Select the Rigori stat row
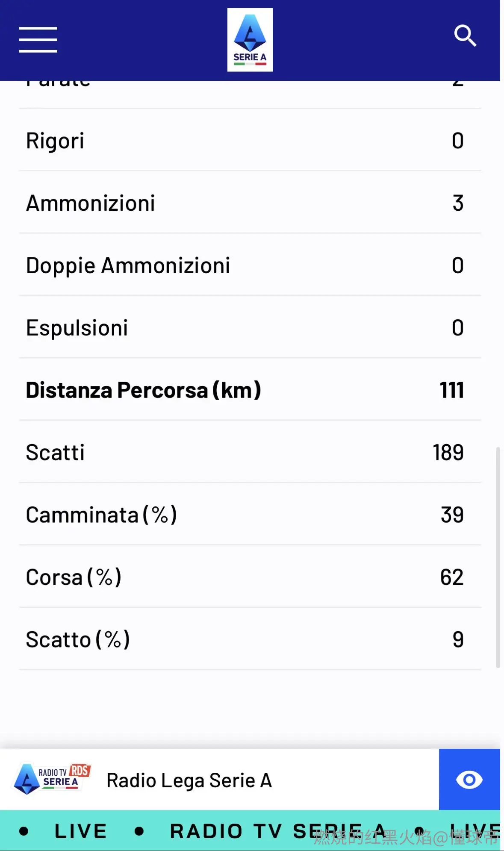This screenshot has height=851, width=504. click(x=250, y=140)
